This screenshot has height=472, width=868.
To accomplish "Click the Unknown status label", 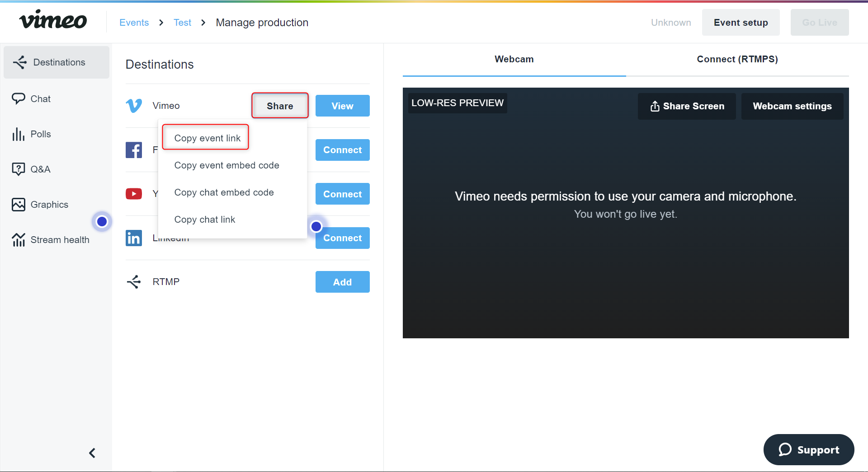I will [x=671, y=23].
